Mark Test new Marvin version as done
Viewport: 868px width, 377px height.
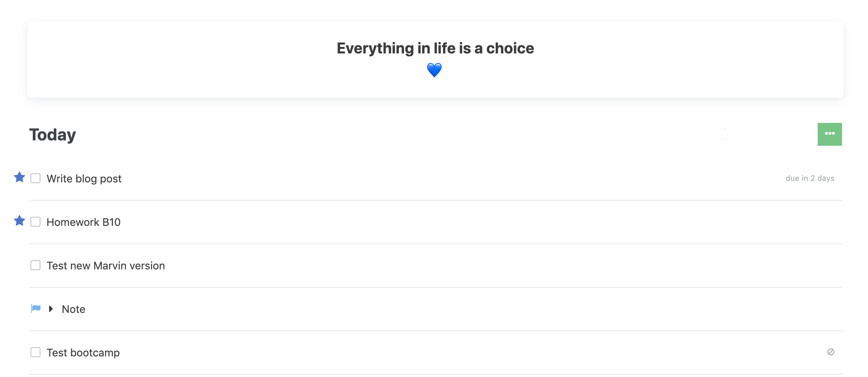35,265
